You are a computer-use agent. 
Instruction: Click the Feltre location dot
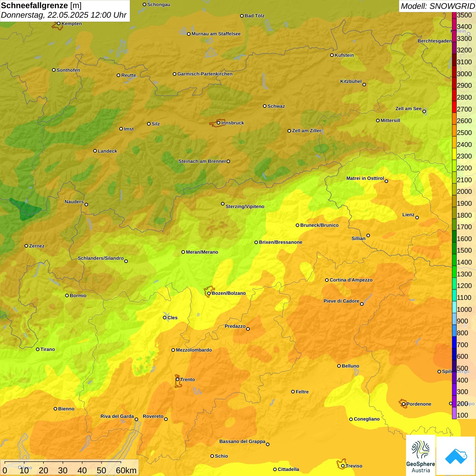click(293, 392)
